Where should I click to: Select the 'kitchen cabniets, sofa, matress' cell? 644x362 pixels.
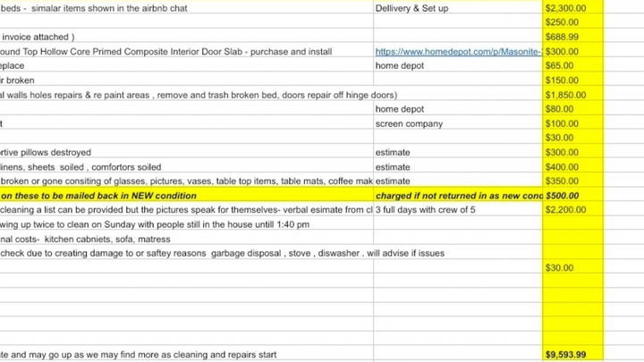tap(186, 239)
